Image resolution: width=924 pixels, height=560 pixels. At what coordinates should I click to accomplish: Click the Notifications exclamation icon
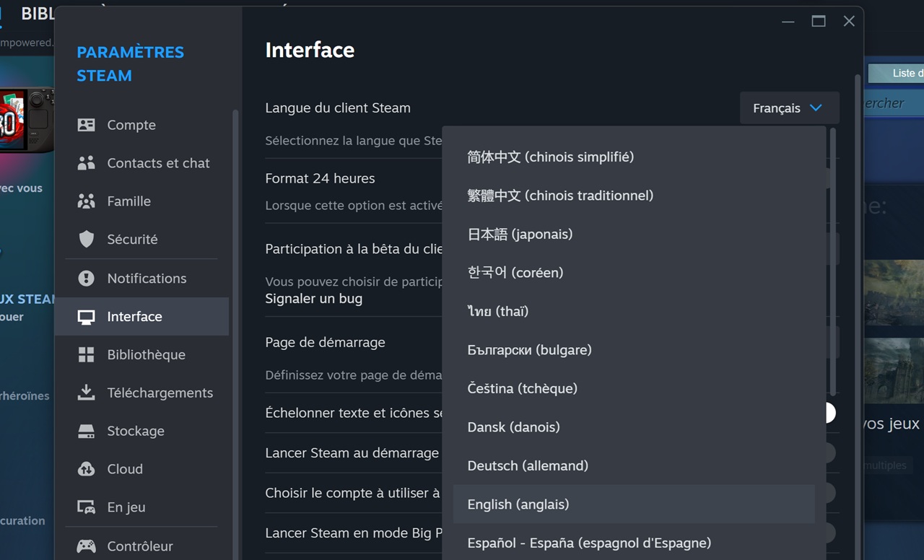(x=86, y=279)
